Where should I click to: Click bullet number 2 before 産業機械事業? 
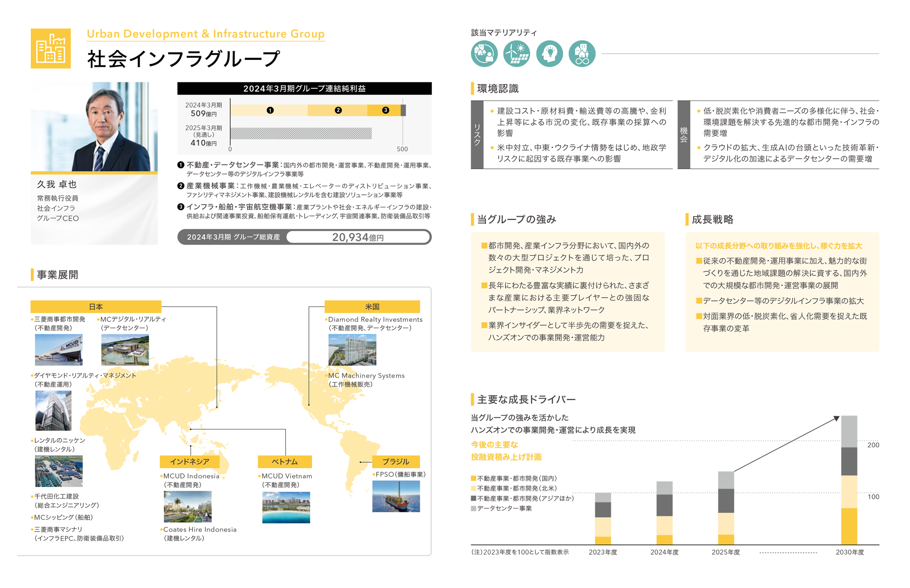point(181,186)
